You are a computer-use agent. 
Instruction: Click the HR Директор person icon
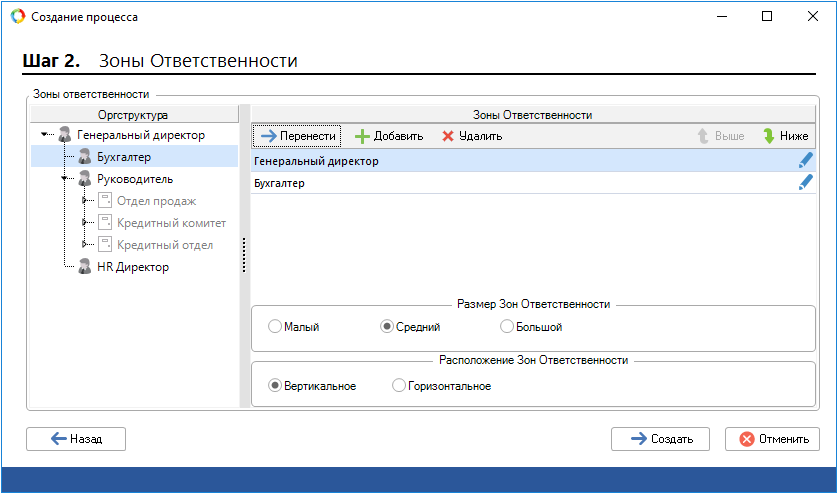(x=85, y=267)
